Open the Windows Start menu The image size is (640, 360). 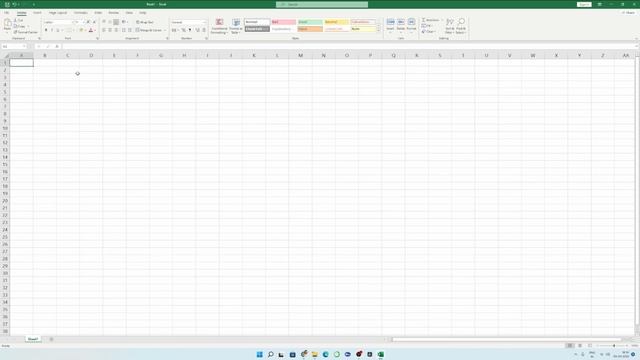(x=260, y=354)
